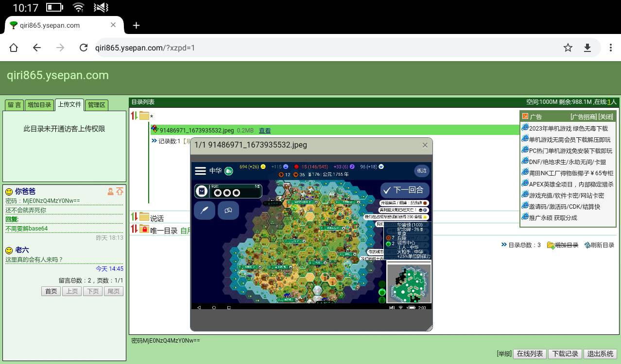Click the reply icon on 你爸爸's message
621x364 pixels.
point(120,192)
